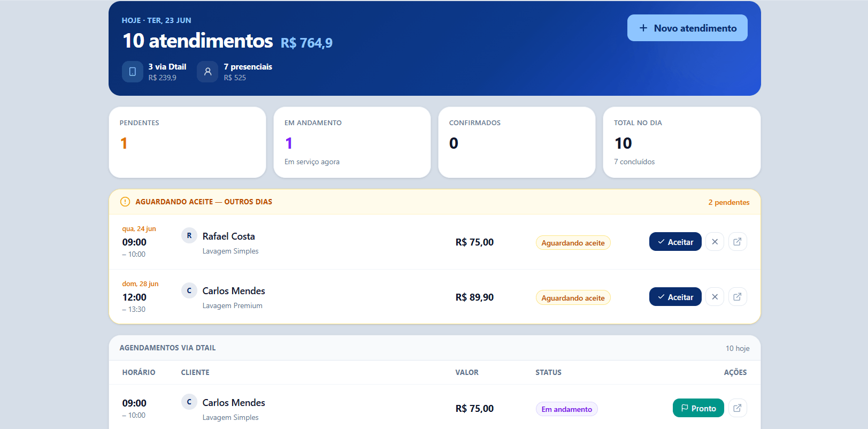Screen dimensions: 868x429
Task: Click the Em andamento status badge
Action: (566, 409)
